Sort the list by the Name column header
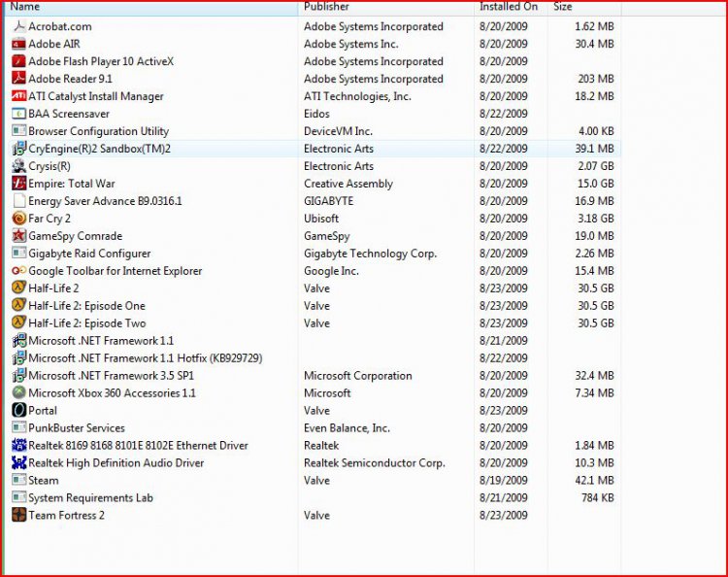728x577 pixels. click(x=150, y=7)
